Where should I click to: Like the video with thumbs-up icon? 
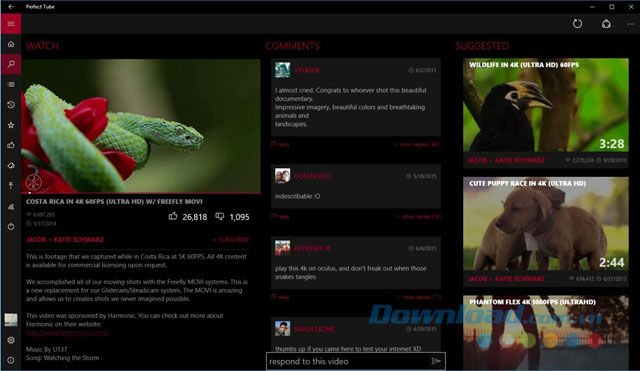tap(173, 216)
